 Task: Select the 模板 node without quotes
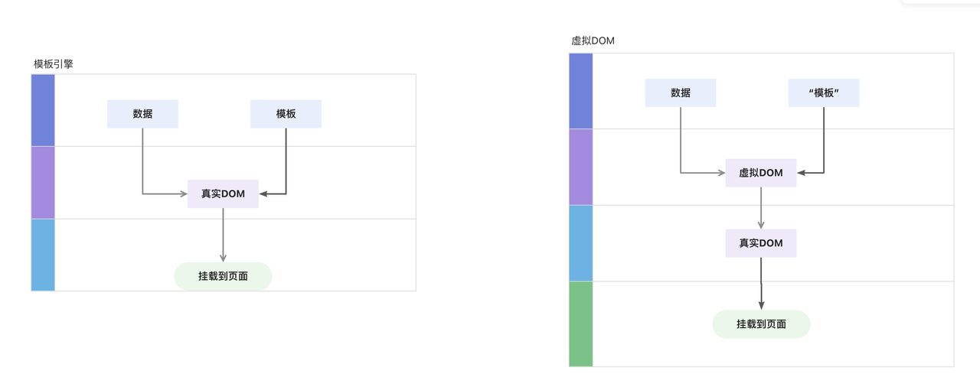coord(286,114)
